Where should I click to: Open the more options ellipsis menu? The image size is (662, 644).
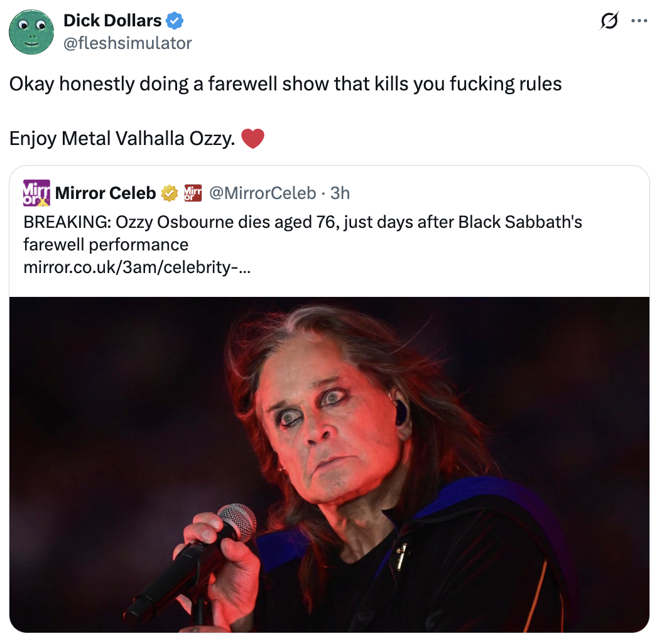coord(639,20)
